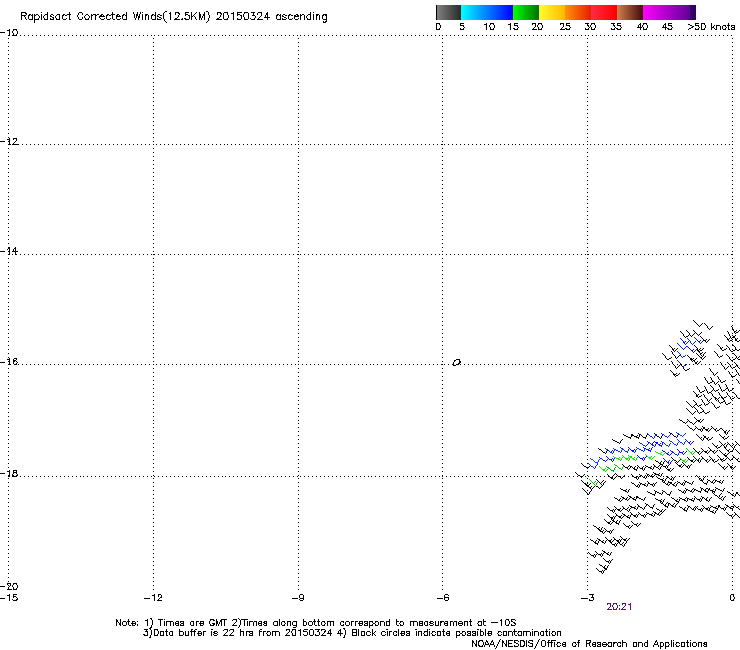Viewport: 740px width, 650px height.
Task: Select the green 15-20 knots color band
Action: pyautogui.click(x=526, y=12)
